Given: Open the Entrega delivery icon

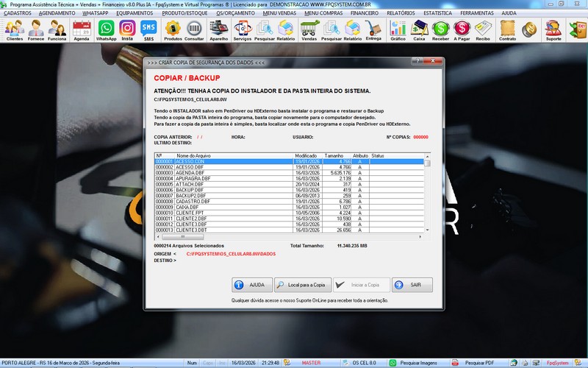Looking at the screenshot, I should pos(373,29).
